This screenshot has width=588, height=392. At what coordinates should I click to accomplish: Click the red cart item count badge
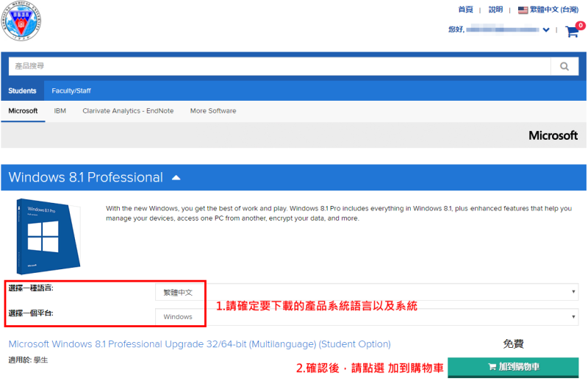pos(581,26)
